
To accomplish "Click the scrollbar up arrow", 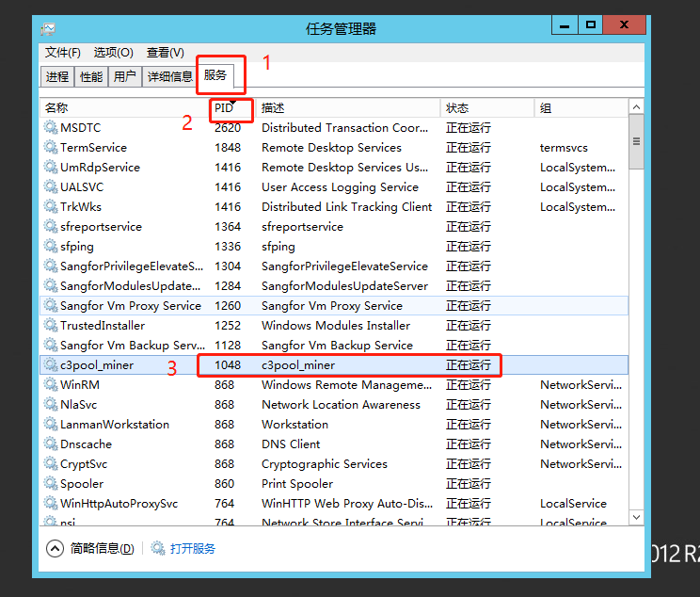I will 636,108.
